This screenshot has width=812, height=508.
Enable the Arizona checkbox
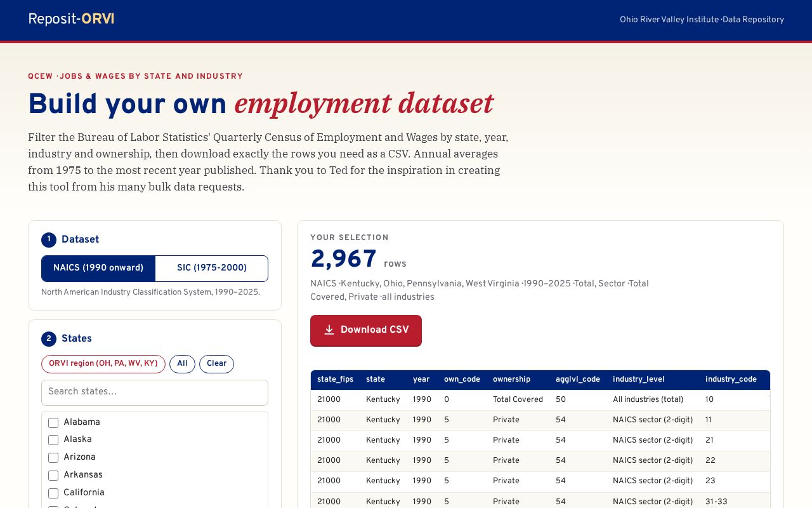(x=53, y=458)
